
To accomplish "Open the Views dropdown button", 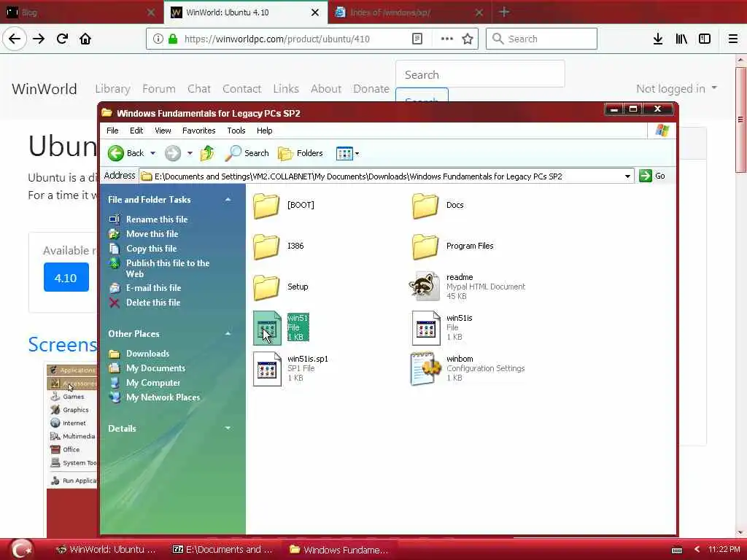I will [x=347, y=153].
